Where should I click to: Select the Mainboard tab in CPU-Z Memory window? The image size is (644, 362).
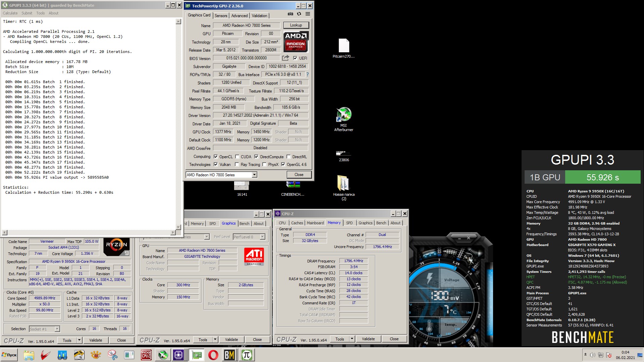coord(315,223)
